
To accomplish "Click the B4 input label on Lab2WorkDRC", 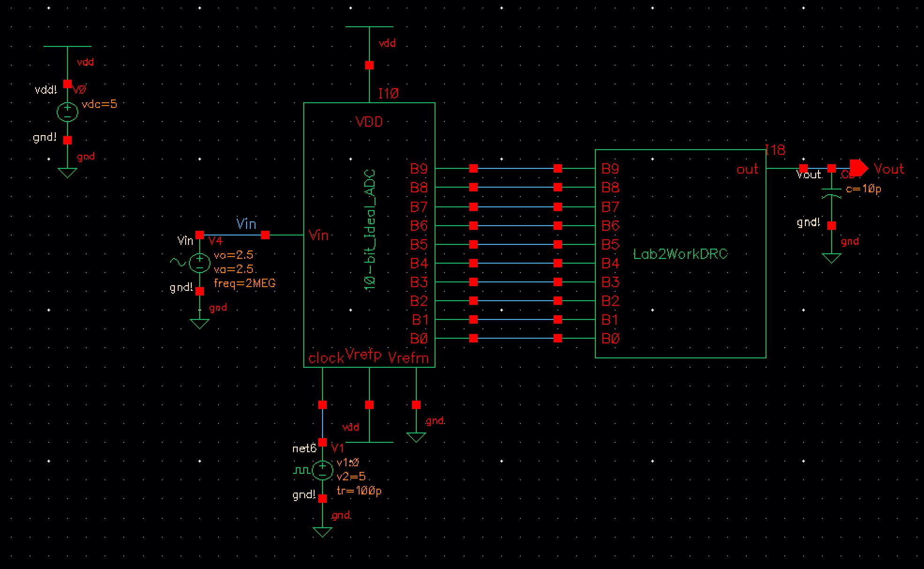I will [610, 263].
